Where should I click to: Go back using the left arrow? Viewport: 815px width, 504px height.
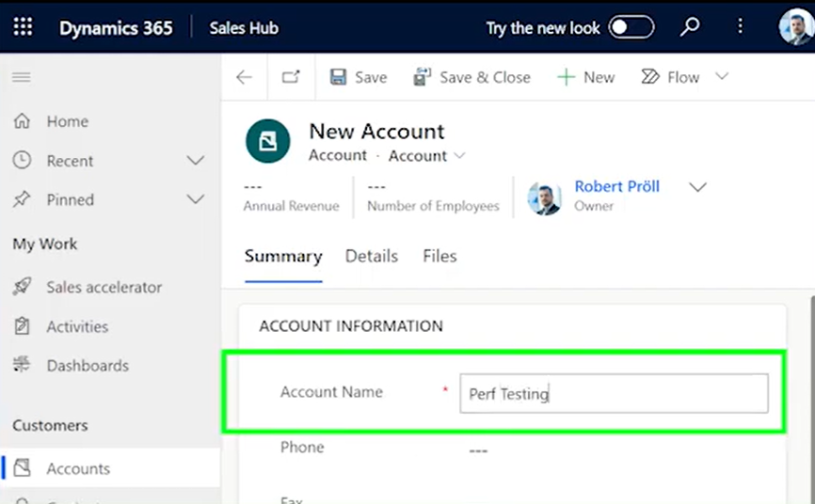(x=244, y=77)
